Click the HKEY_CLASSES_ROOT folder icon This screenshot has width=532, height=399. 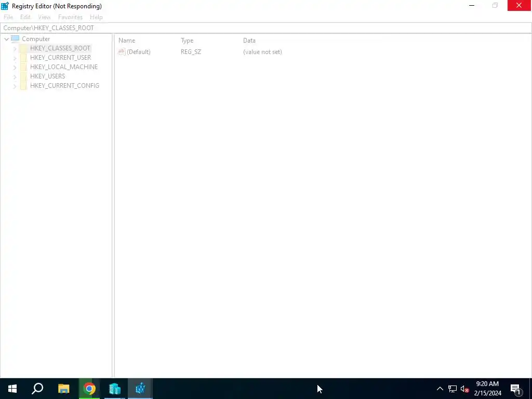click(23, 48)
